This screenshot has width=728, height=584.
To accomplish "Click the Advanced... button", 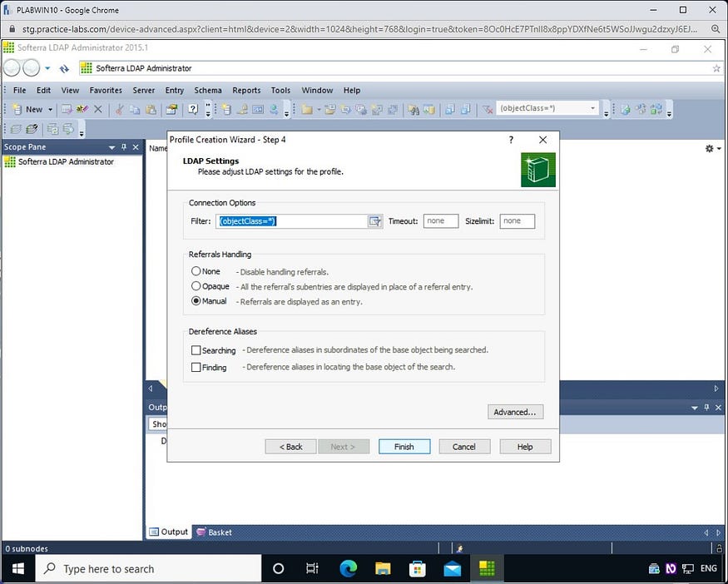I will (515, 412).
